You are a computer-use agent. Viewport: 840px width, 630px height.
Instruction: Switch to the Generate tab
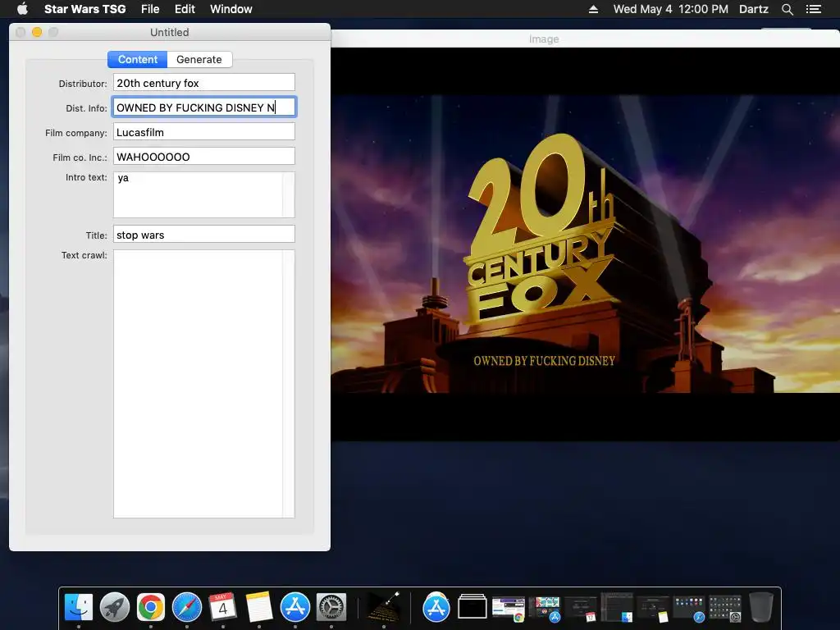[x=199, y=59]
